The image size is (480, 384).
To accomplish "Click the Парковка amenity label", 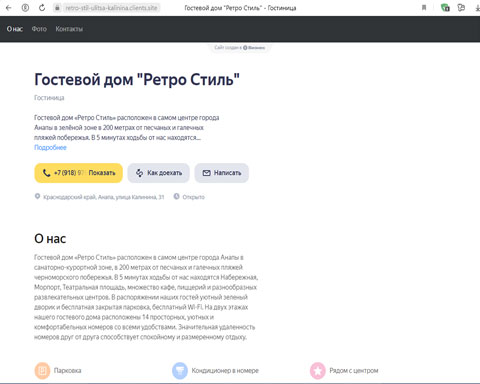I will tap(67, 371).
